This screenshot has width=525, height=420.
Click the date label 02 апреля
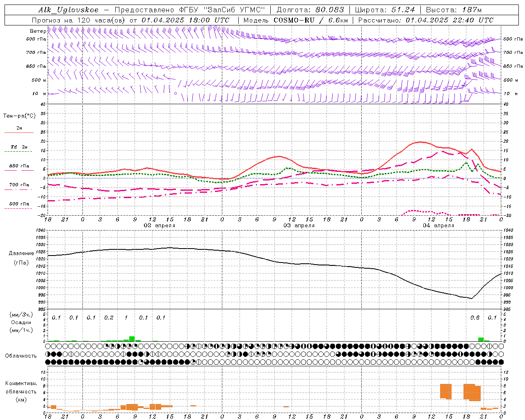click(x=159, y=226)
